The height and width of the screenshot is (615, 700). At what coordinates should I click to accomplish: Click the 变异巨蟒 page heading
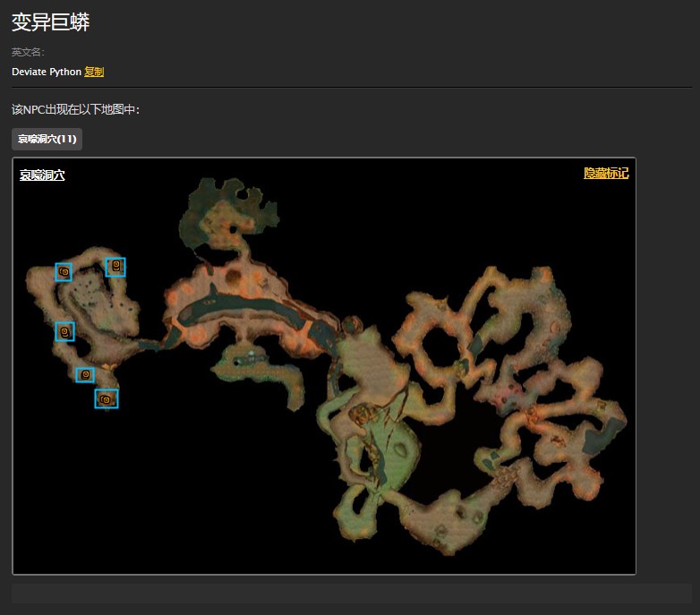point(51,23)
